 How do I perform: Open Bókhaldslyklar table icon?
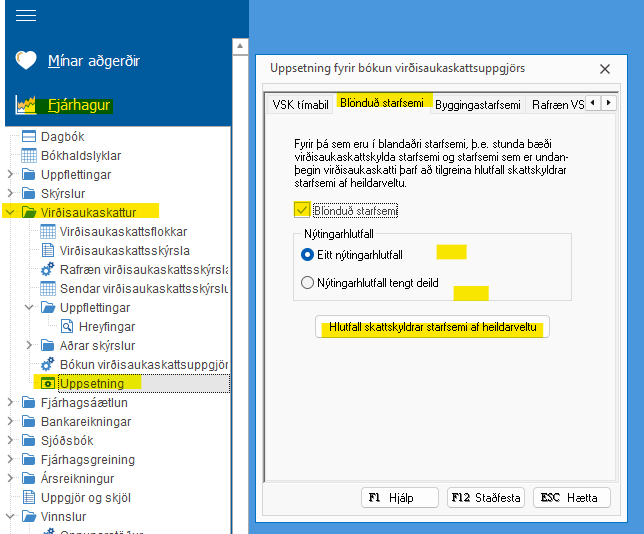(29, 155)
